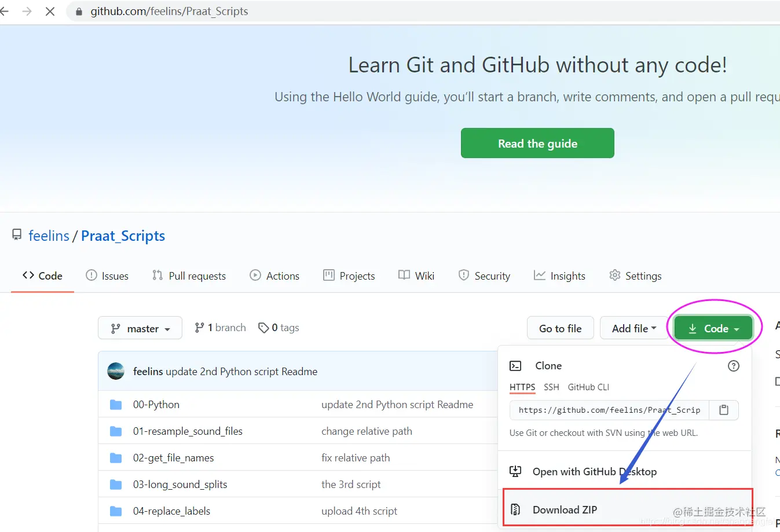Expand the Add file dropdown

[634, 328]
